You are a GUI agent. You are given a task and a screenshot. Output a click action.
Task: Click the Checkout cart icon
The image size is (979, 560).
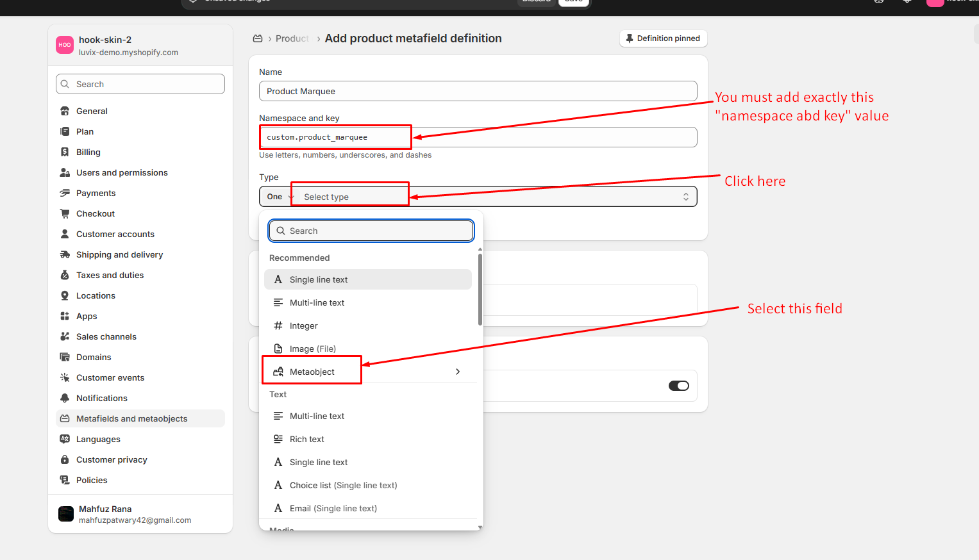[x=65, y=213]
